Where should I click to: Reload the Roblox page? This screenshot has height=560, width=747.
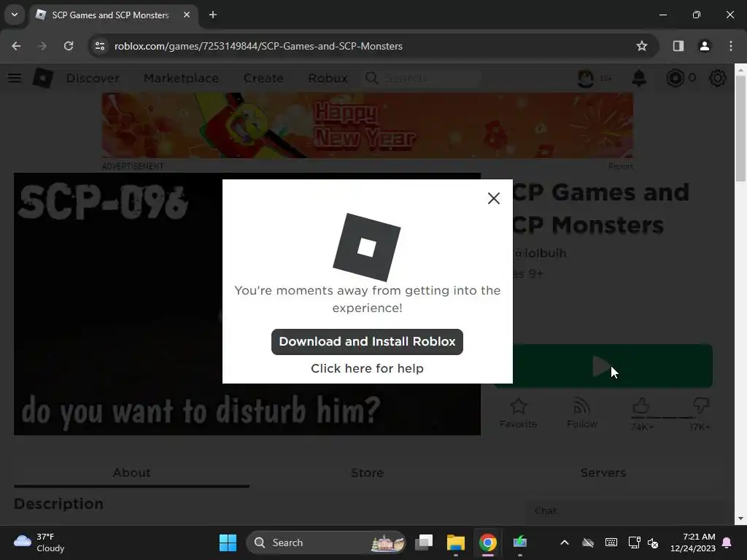(x=69, y=46)
